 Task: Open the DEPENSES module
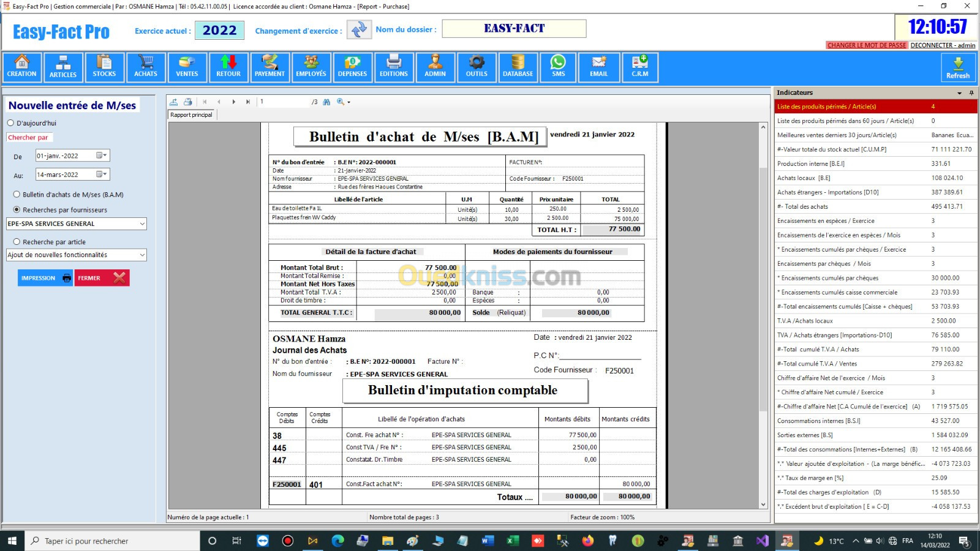352,67
